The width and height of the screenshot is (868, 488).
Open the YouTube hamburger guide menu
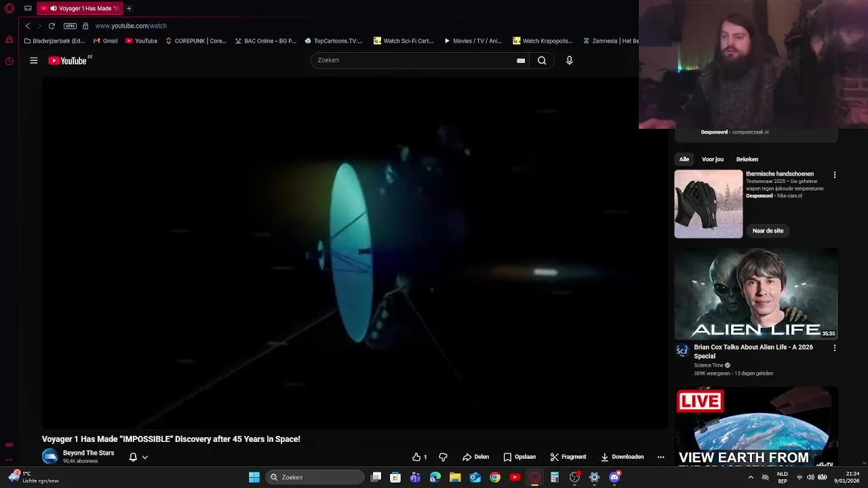[33, 60]
